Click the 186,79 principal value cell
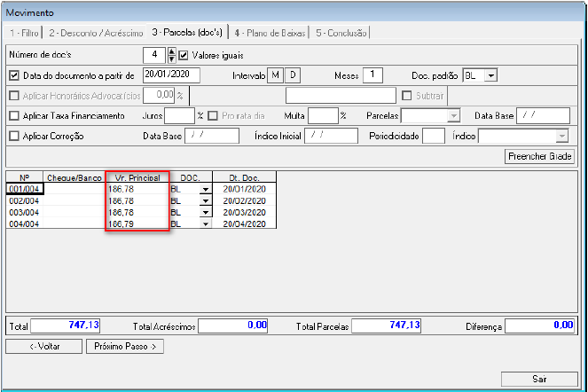This screenshot has width=588, height=392. point(137,224)
